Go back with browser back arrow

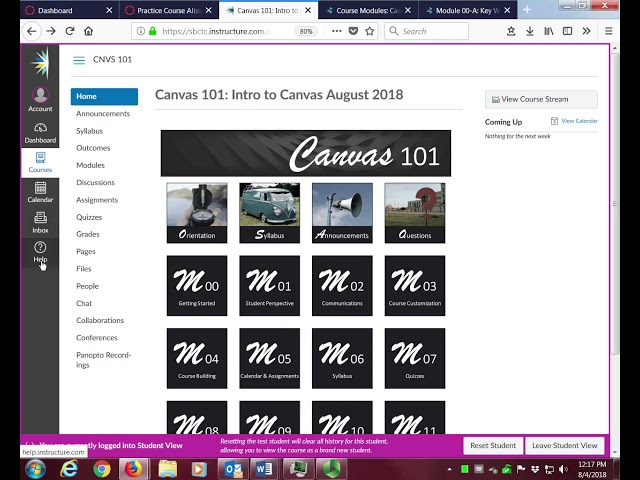31,31
